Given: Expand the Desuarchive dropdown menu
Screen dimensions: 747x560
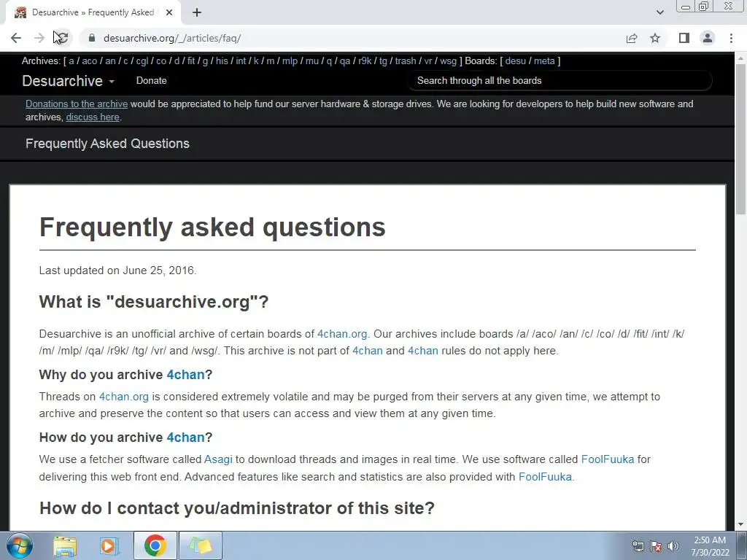Looking at the screenshot, I should tap(68, 81).
